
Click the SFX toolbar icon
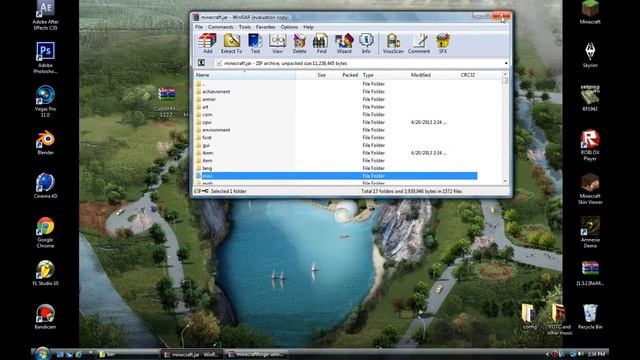coord(442,43)
